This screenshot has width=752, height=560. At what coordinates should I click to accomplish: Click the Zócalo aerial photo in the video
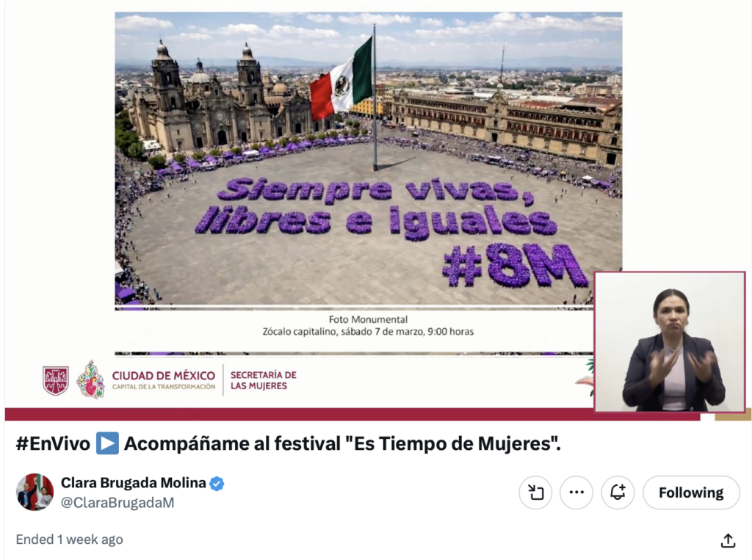coord(369,159)
